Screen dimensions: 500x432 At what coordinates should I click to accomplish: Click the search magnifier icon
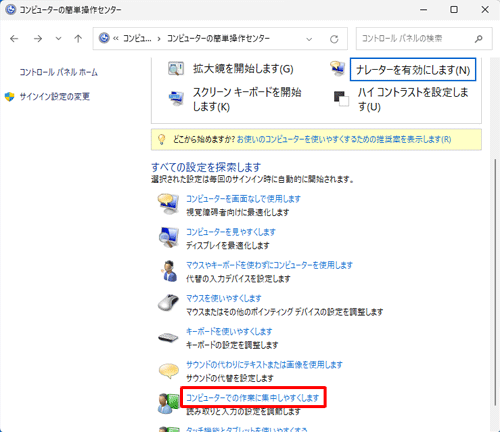(x=479, y=39)
